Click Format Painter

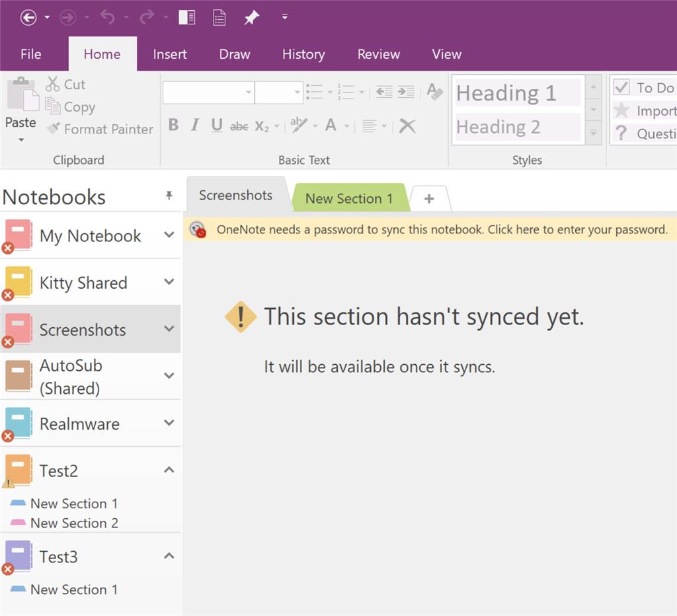pos(100,129)
